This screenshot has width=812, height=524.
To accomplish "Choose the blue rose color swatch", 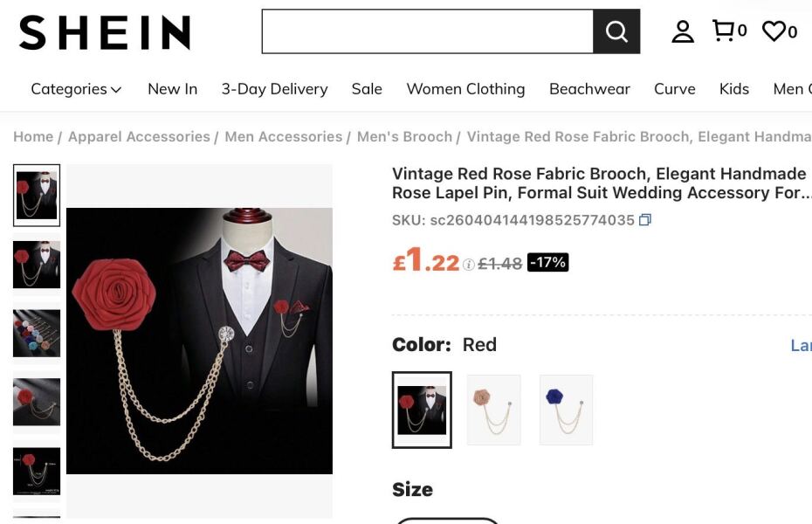I will point(566,410).
